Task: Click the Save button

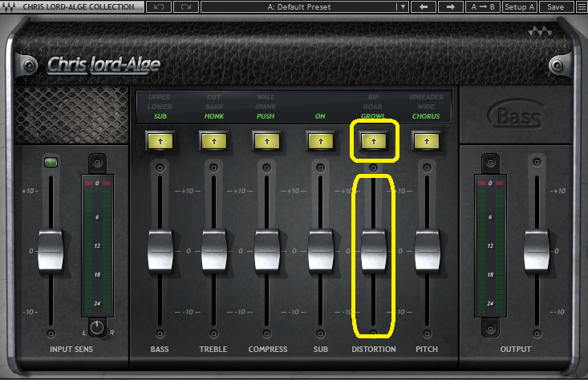Action: (x=554, y=7)
